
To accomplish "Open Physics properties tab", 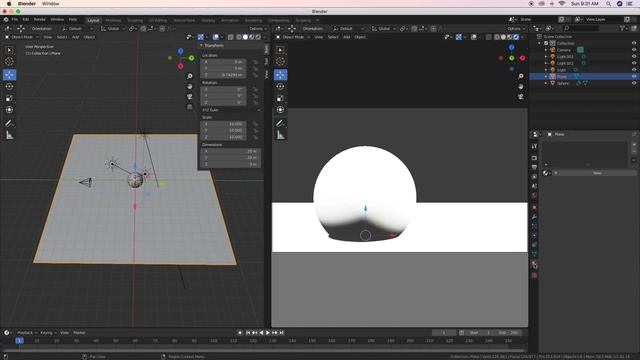I will (534, 236).
